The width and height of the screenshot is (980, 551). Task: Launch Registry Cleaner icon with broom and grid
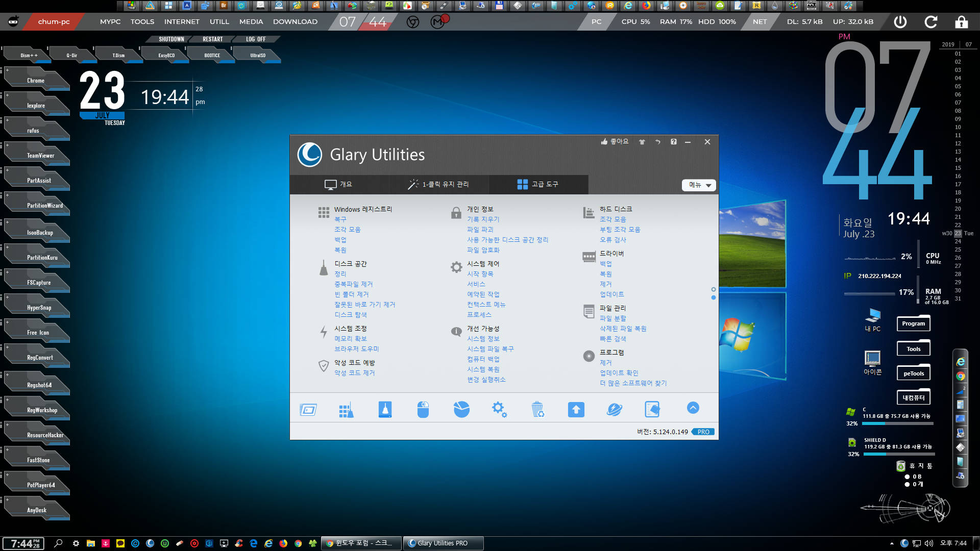click(x=347, y=409)
